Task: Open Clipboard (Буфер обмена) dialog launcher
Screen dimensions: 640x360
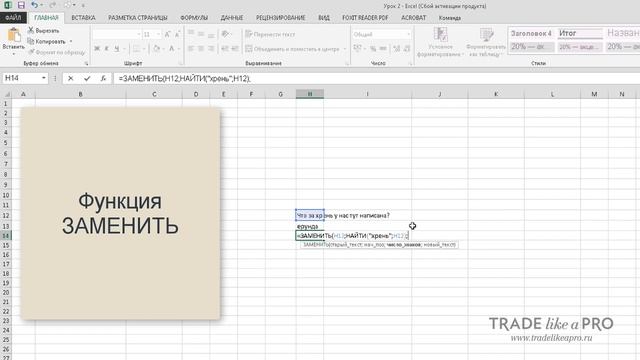Action: pyautogui.click(x=87, y=64)
